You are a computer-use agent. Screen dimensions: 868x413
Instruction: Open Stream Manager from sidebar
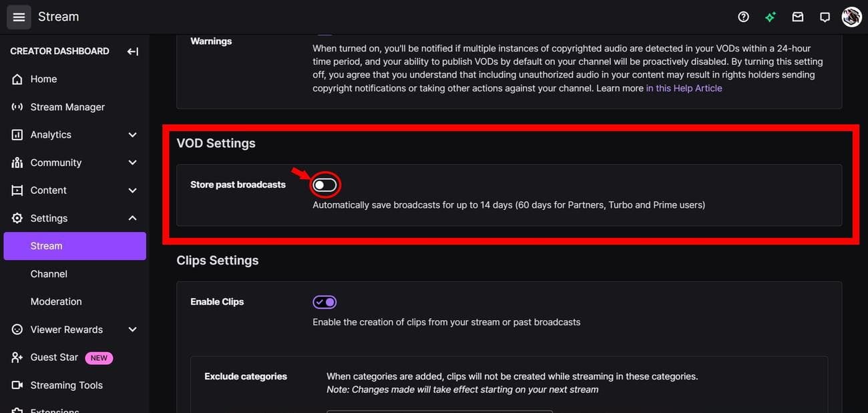[67, 107]
